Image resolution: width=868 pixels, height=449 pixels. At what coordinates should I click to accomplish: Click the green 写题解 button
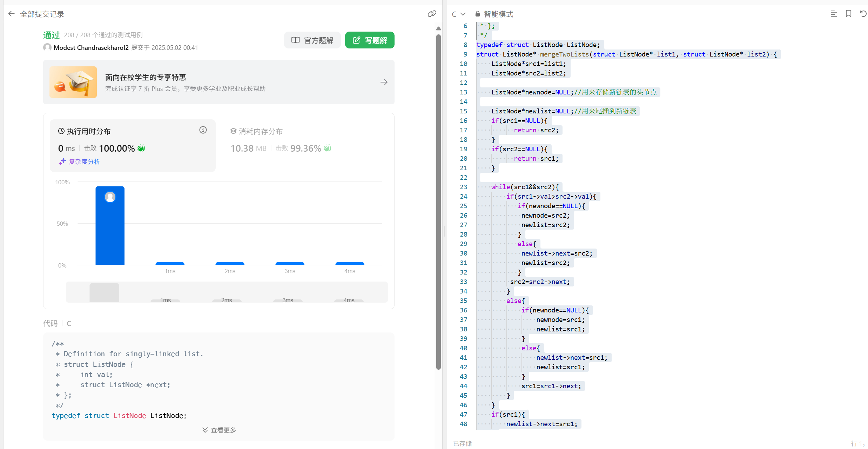(370, 40)
